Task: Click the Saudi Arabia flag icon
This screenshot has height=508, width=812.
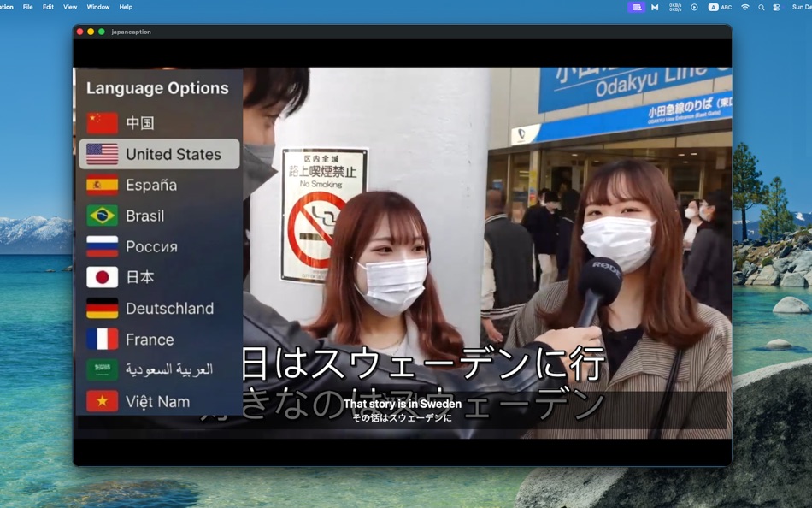Action: 102,369
